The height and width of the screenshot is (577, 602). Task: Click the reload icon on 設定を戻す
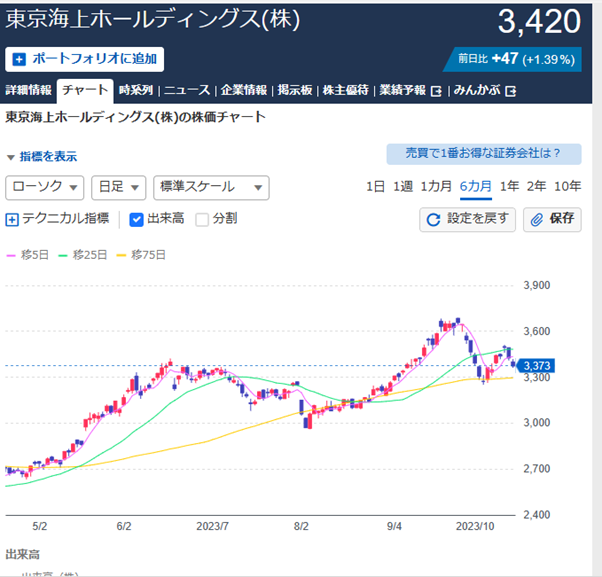click(433, 220)
